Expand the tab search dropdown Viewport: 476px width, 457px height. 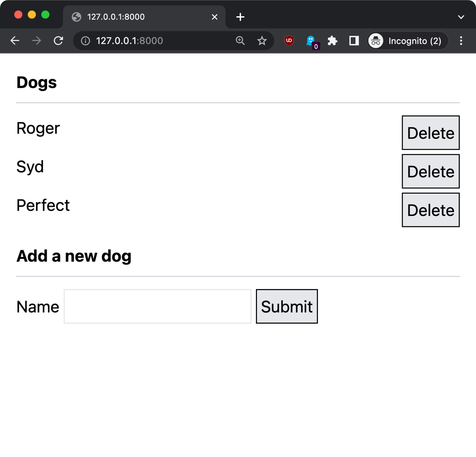461,17
